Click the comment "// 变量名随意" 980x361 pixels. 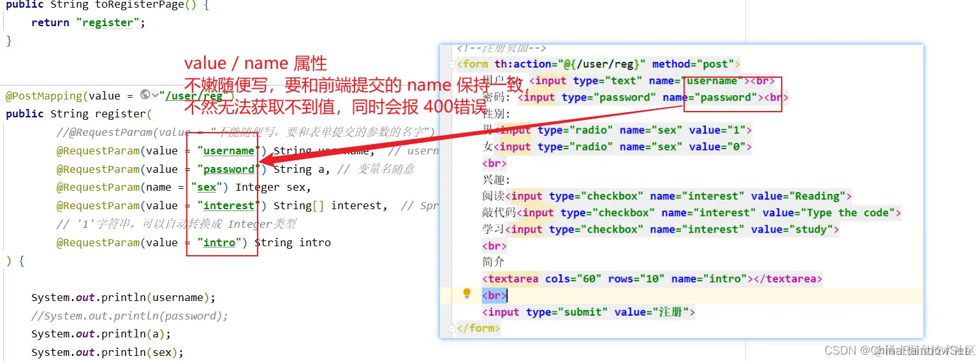(x=376, y=170)
